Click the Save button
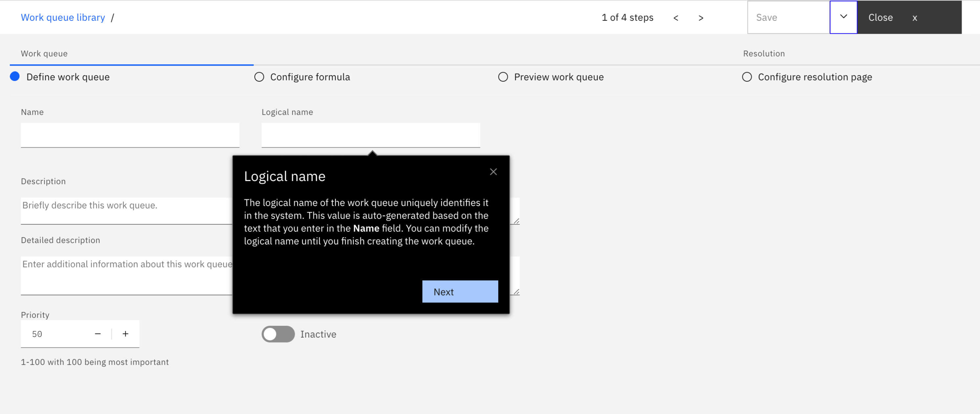Viewport: 980px width, 414px height. pyautogui.click(x=787, y=17)
